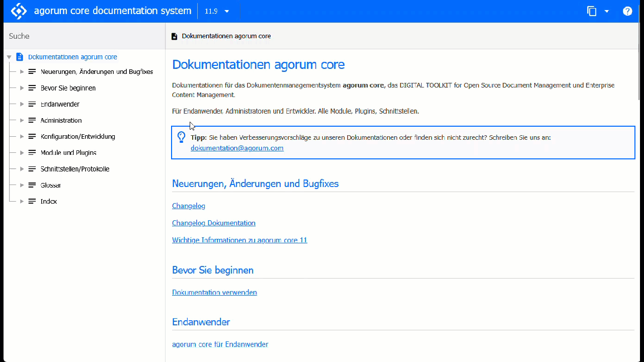644x362 pixels.
Task: Click the document icon of the root tree node
Action: coord(20,57)
